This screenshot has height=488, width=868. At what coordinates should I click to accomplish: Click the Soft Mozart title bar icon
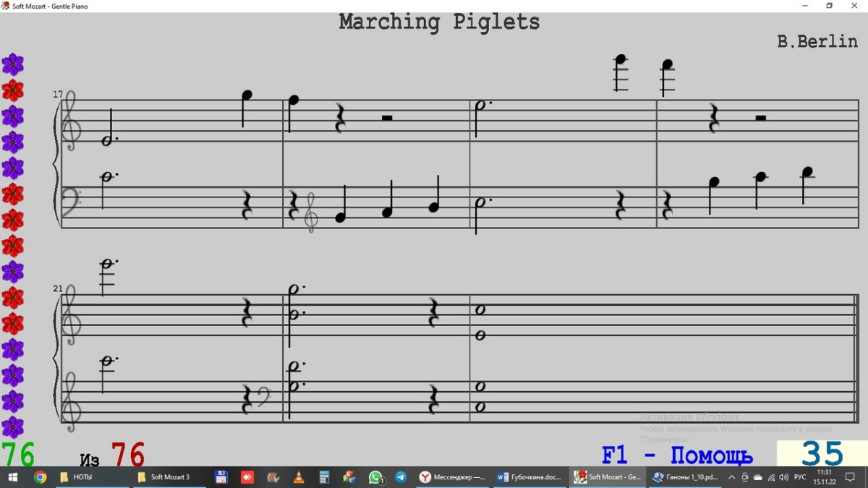click(x=6, y=6)
